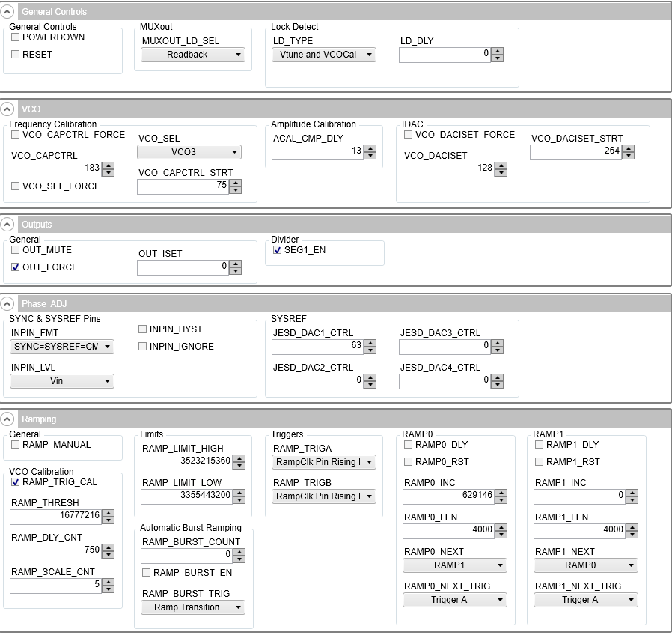Increment the LD_DLY value
The height and width of the screenshot is (635, 672).
(497, 52)
